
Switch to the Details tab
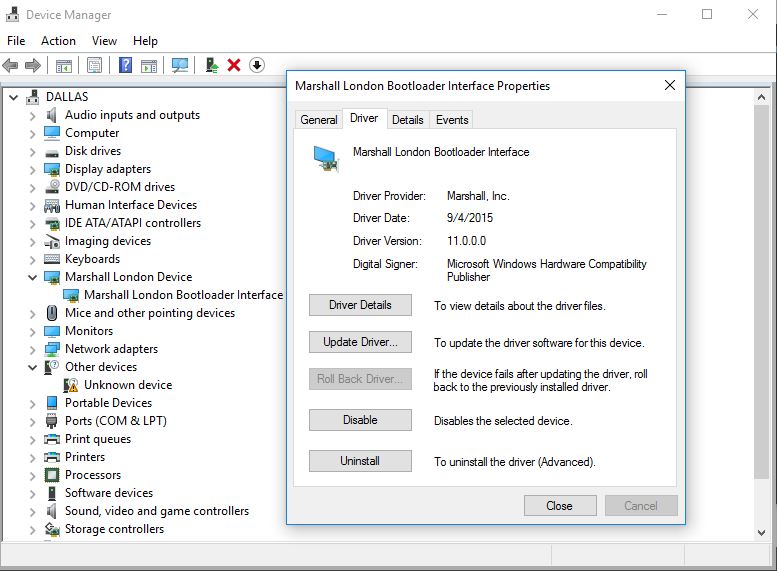[407, 120]
